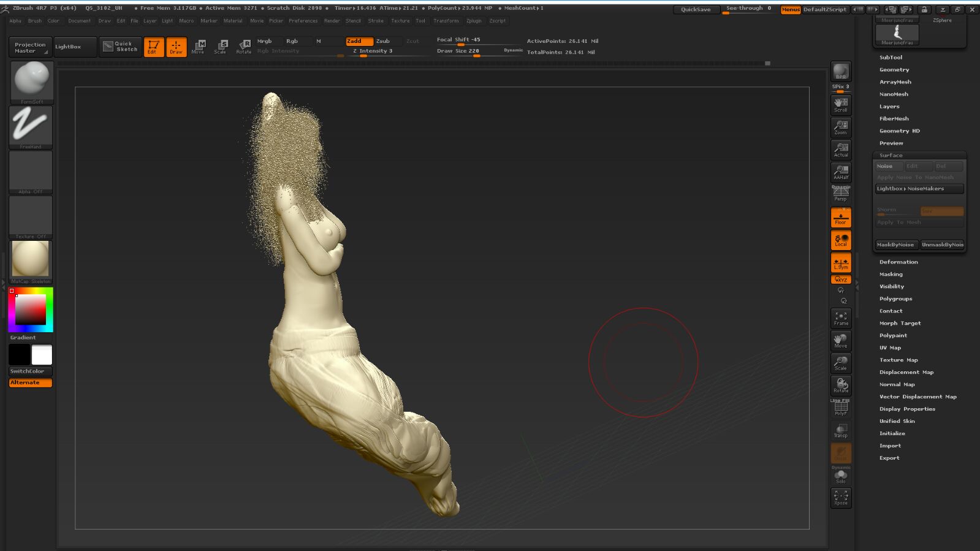Click the Quick Sketch icon
980x551 pixels.
point(121,47)
